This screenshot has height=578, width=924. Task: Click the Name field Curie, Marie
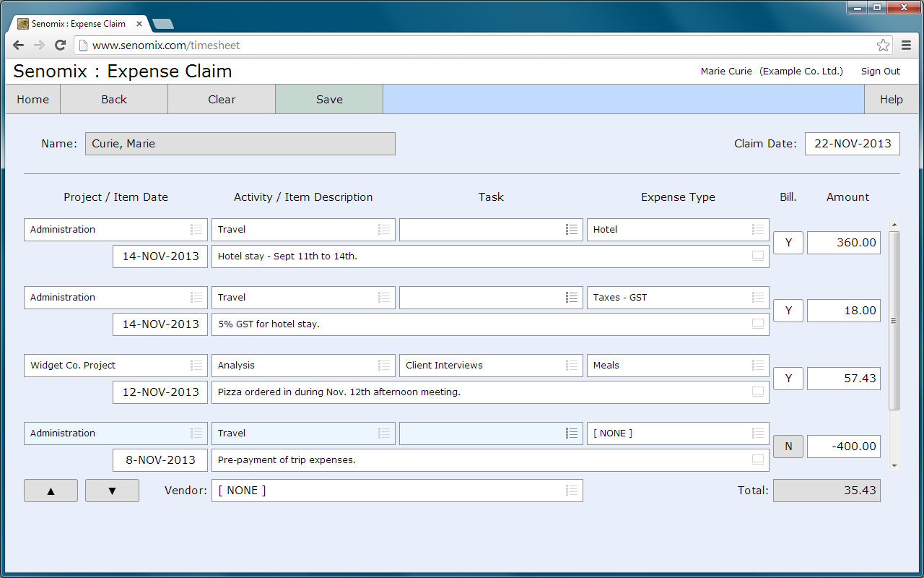pos(240,144)
